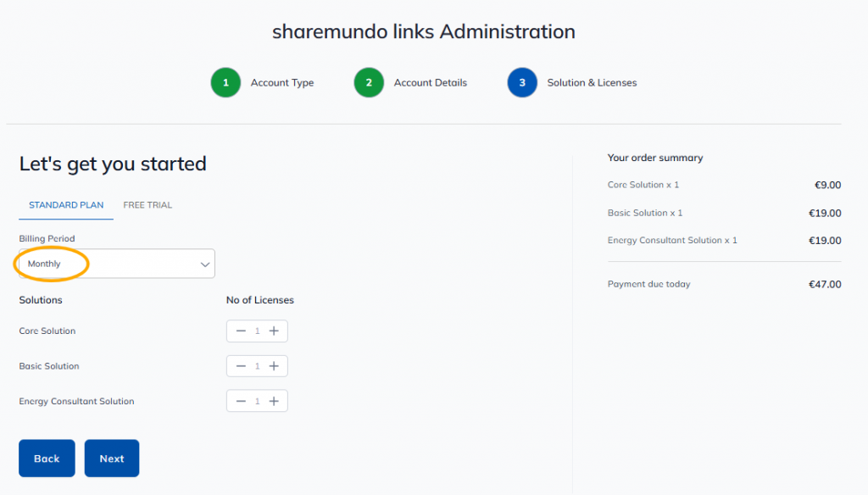Go to step 1 Account Type circle

[x=225, y=83]
